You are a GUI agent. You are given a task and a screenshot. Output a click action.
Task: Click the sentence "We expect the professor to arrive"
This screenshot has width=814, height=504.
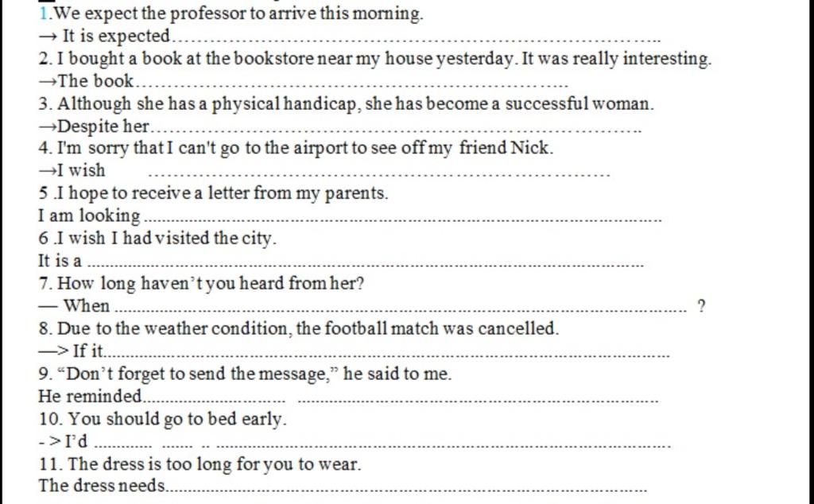click(x=231, y=14)
